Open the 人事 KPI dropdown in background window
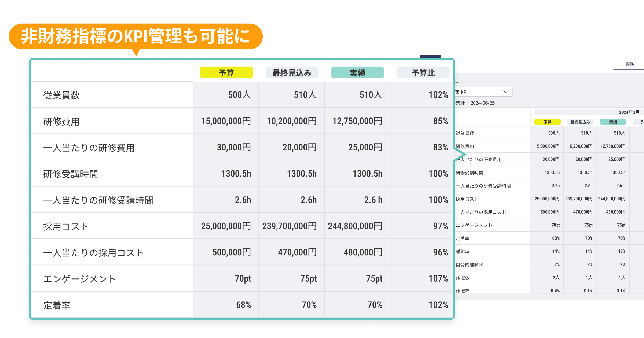Viewport: 644px width, 338px height. (x=483, y=92)
